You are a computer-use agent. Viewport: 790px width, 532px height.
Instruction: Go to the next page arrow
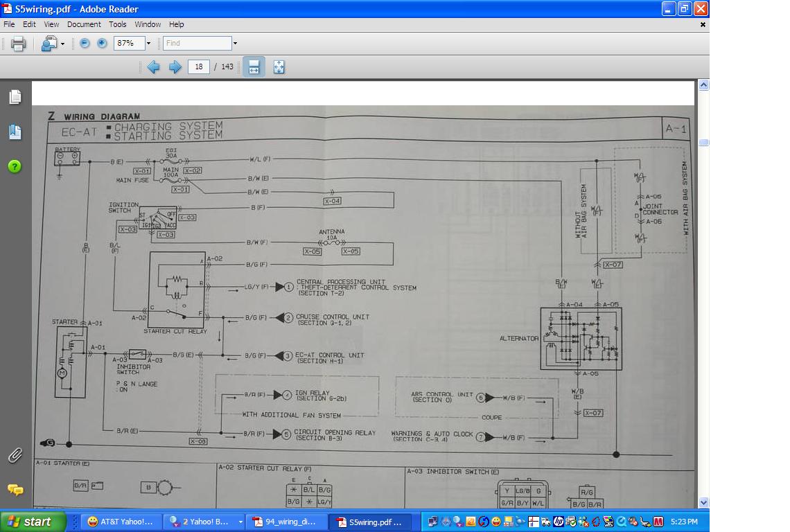pyautogui.click(x=175, y=67)
